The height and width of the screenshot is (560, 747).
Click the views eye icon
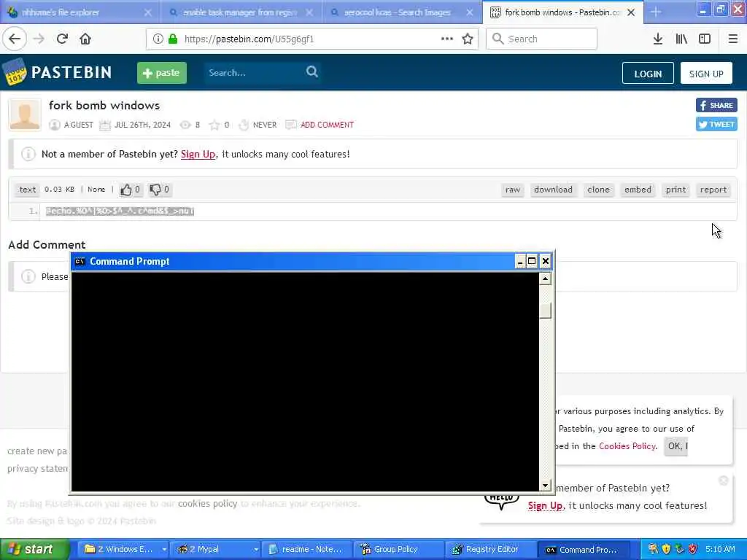185,125
